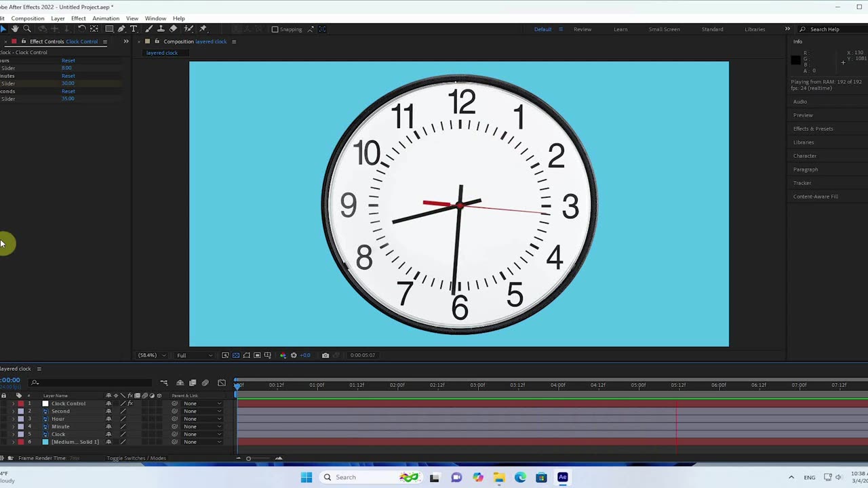Reset the Hours slider effect
Image resolution: width=868 pixels, height=488 pixels.
click(68, 61)
